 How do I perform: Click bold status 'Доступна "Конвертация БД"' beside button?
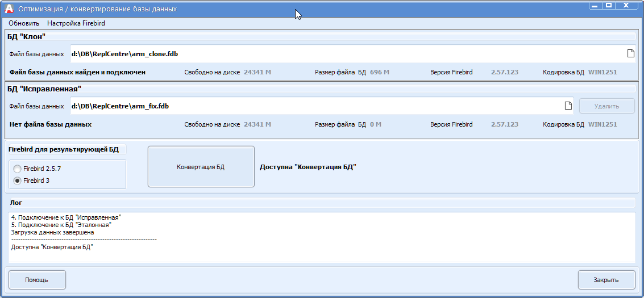[308, 167]
